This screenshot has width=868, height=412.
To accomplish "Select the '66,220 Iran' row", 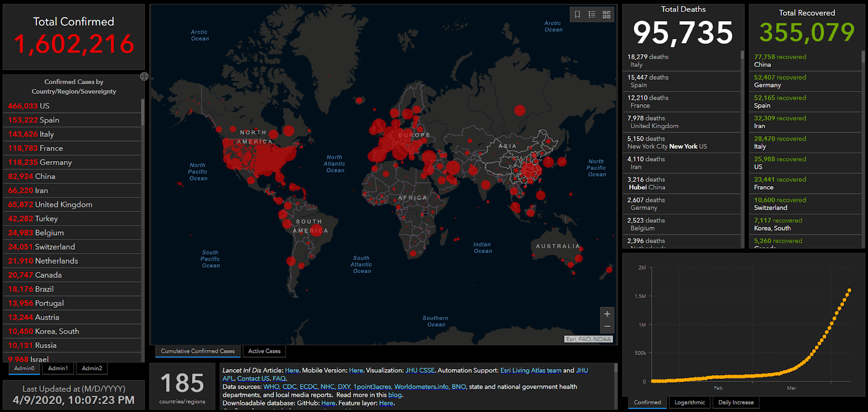I will 73,191.
